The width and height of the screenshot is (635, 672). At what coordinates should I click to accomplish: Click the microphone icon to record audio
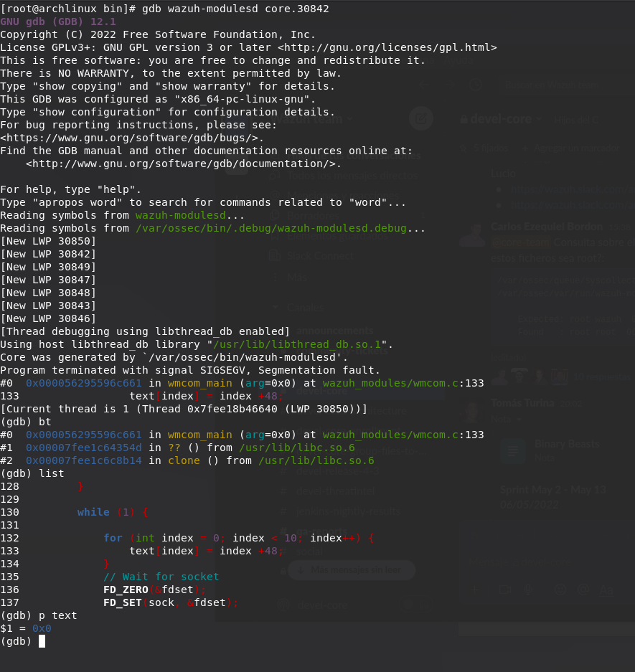pyautogui.click(x=528, y=590)
